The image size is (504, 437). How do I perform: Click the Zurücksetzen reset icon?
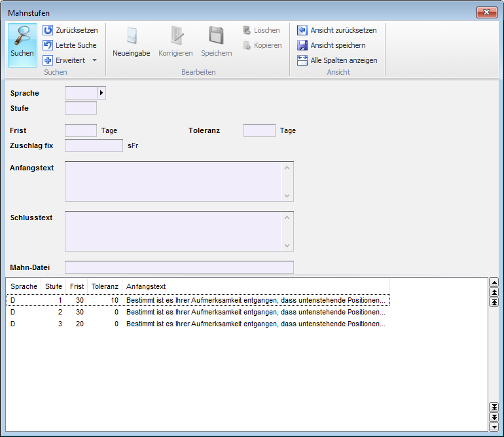coord(48,30)
